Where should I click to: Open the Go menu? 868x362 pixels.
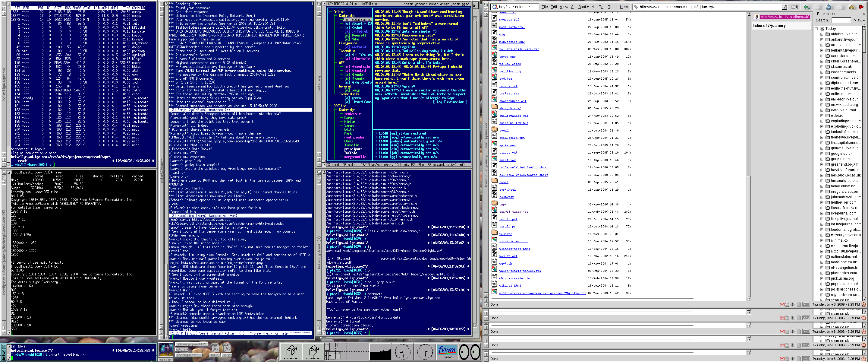coord(573,7)
